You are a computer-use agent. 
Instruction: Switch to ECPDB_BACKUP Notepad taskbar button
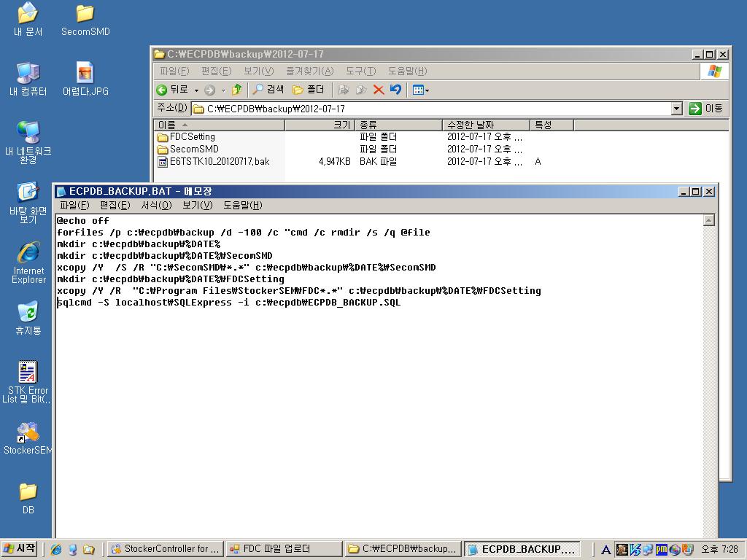(522, 549)
